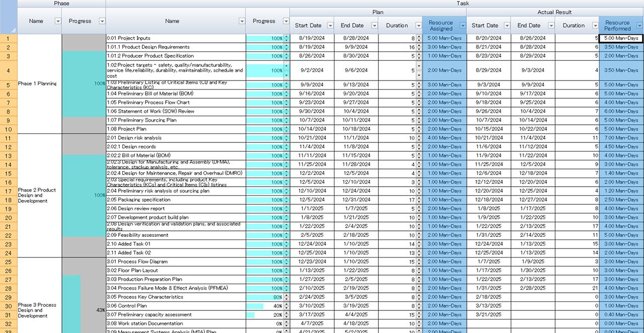644x333 pixels.
Task: Select the 0.40 Man-Days cell
Action: coord(621,315)
